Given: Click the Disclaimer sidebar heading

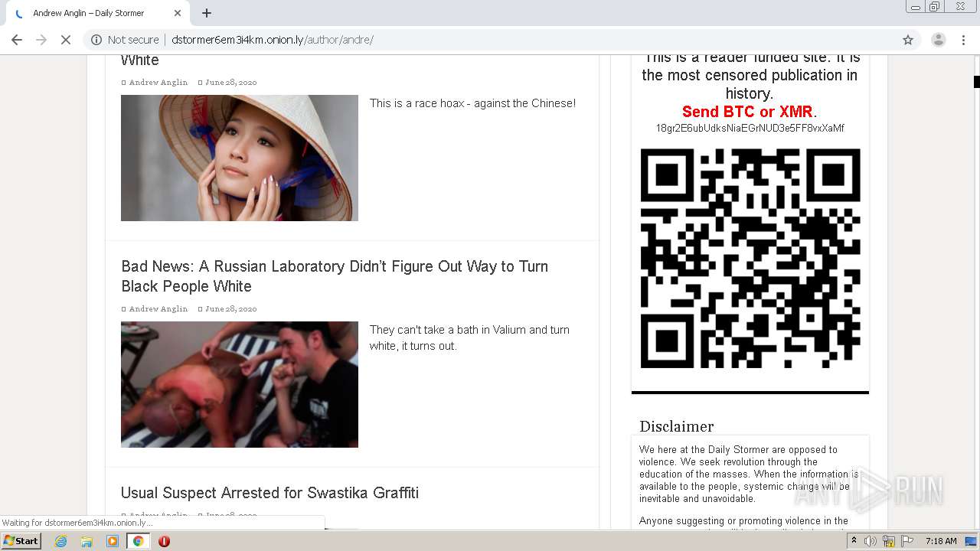Looking at the screenshot, I should click(x=677, y=426).
